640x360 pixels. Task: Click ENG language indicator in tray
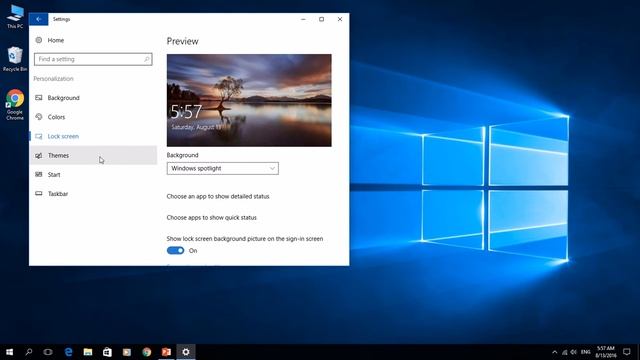[x=586, y=352]
